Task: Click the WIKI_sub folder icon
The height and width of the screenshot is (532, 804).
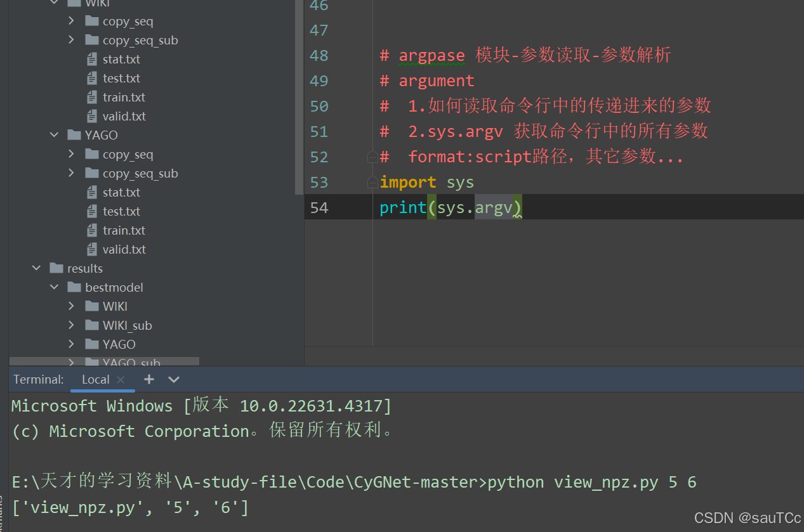Action: 92,325
